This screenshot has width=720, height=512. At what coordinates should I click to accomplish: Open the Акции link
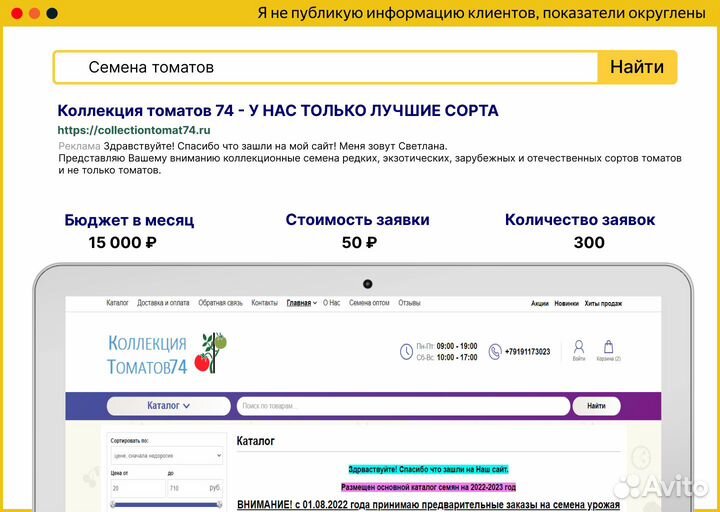point(540,304)
